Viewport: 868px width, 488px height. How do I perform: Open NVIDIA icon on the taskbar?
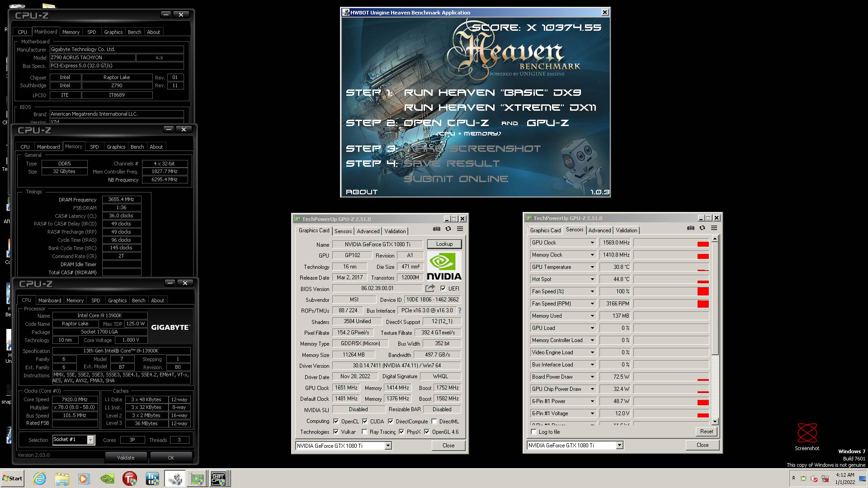(x=107, y=479)
